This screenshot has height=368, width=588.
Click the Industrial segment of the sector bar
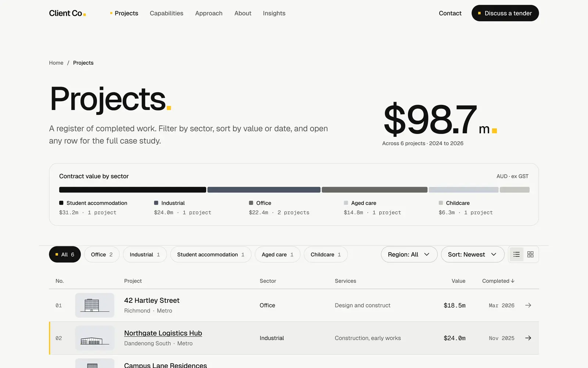(x=264, y=190)
